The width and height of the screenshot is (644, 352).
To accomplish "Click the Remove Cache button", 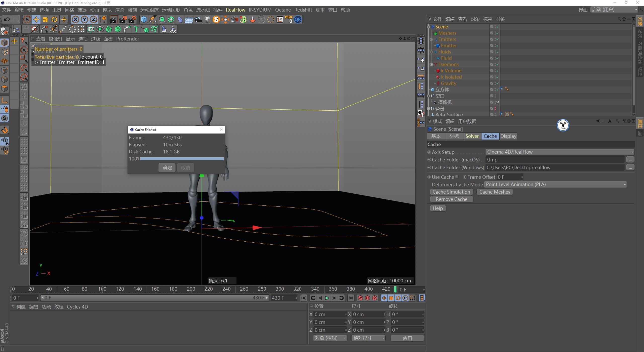I will pyautogui.click(x=451, y=199).
